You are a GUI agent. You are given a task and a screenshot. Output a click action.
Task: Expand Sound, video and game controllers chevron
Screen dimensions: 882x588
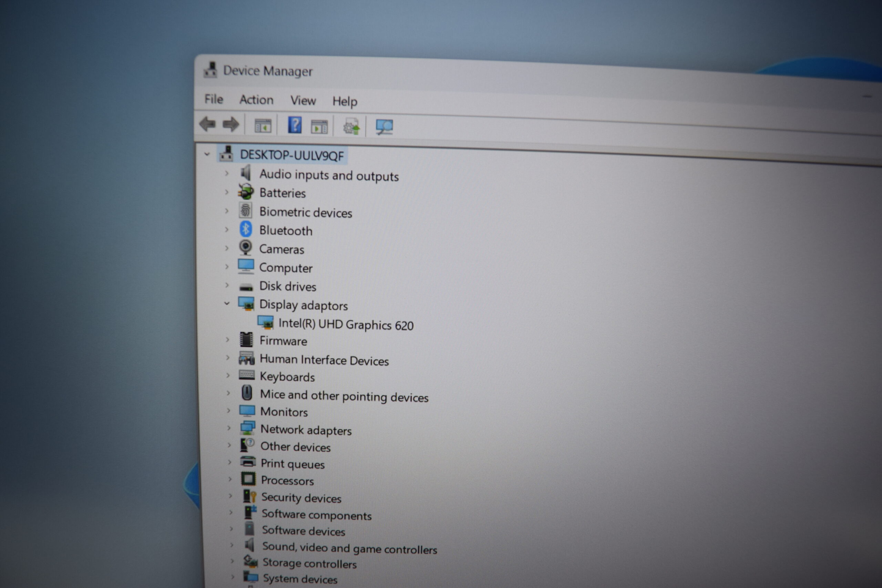[232, 545]
